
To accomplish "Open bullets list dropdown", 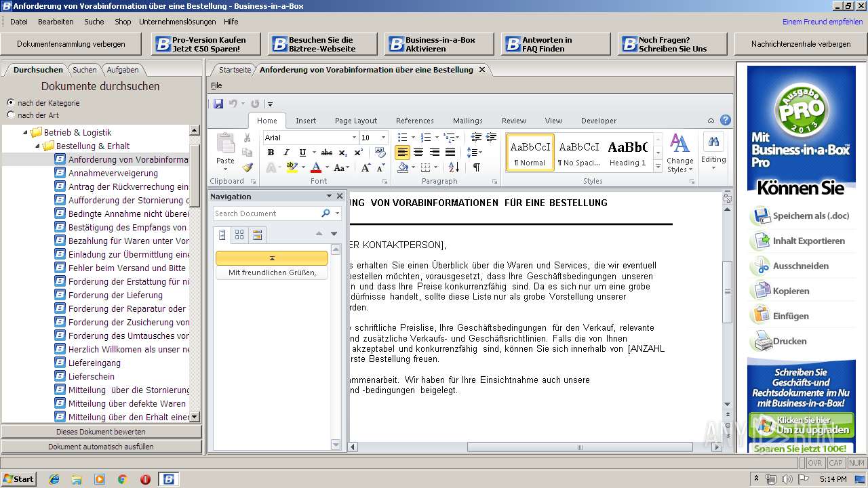I will [414, 138].
